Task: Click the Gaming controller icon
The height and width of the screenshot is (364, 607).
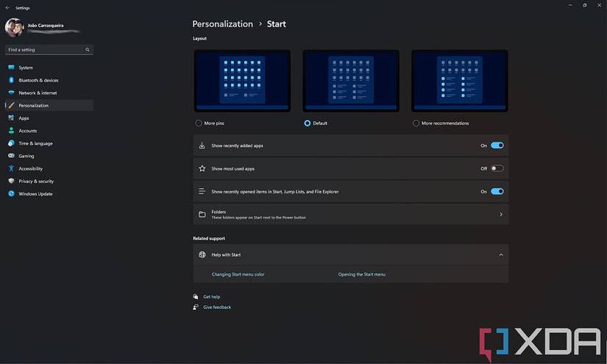Action: pos(11,156)
